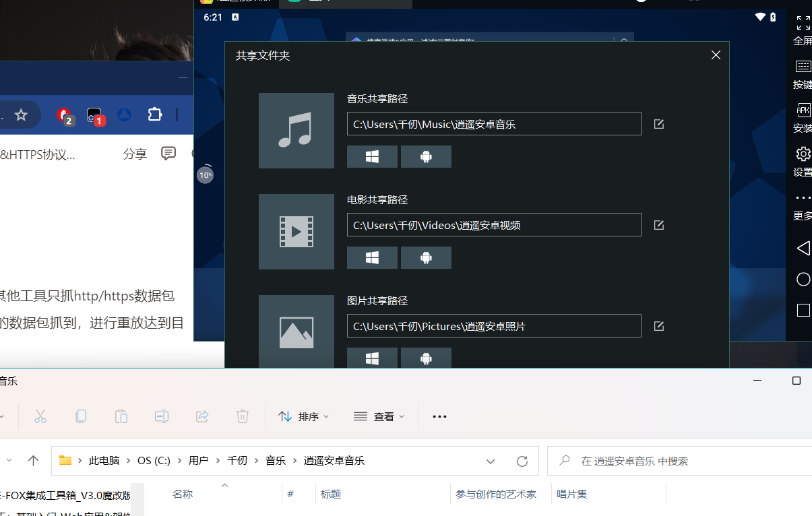Edit the music share path pencil icon

[x=659, y=124]
